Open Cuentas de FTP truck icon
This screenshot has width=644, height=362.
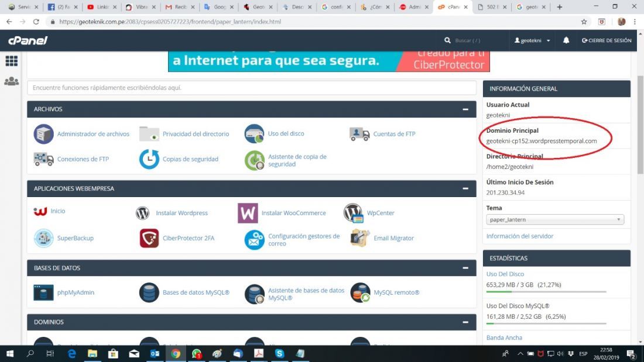click(359, 134)
